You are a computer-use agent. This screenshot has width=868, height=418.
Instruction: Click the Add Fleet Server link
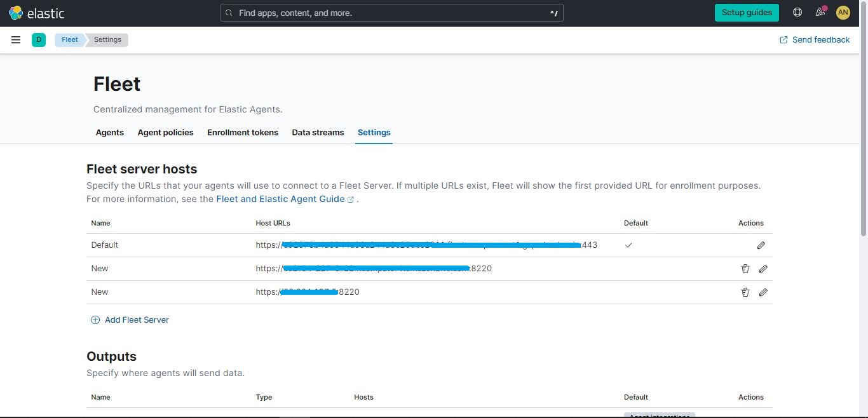130,320
